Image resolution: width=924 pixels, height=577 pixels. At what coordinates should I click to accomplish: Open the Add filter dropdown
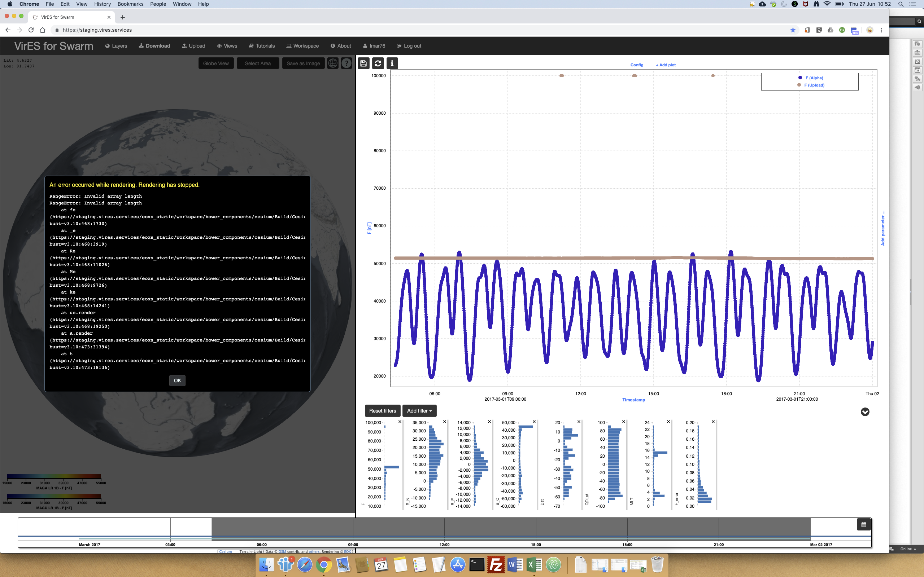pos(419,411)
